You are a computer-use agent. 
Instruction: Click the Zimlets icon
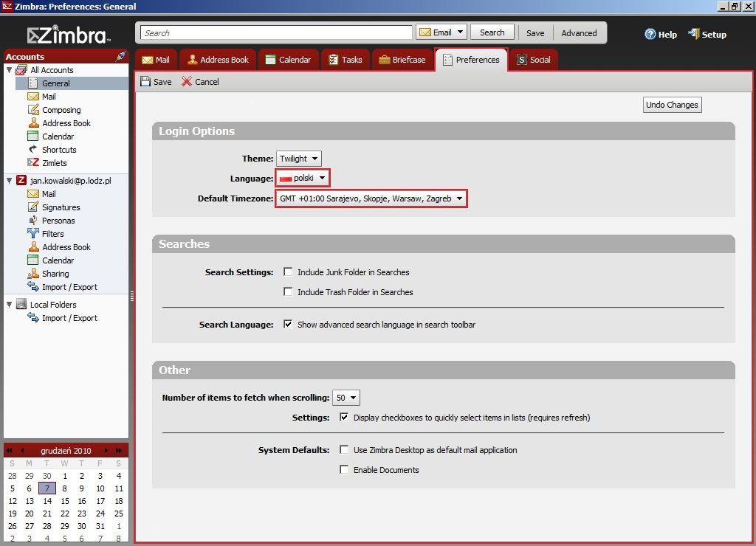coord(32,162)
